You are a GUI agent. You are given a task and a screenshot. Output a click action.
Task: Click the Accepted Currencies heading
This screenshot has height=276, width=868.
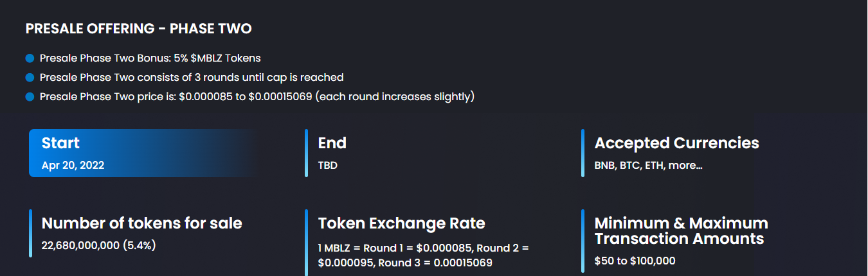pyautogui.click(x=677, y=143)
